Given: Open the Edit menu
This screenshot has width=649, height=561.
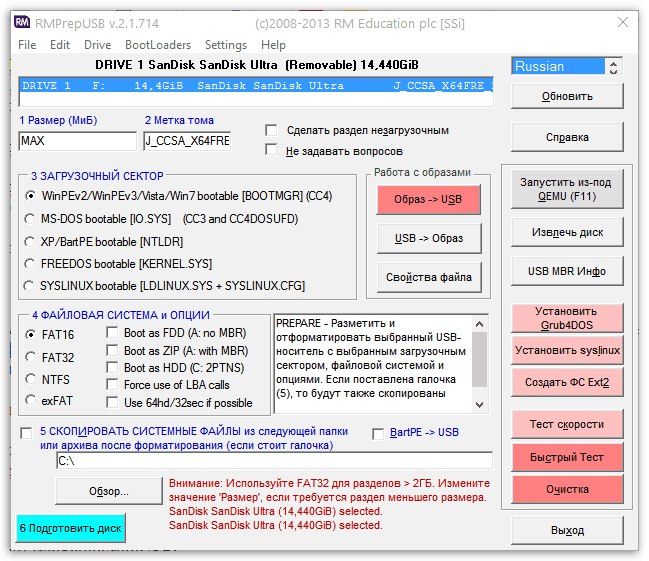Looking at the screenshot, I should [60, 45].
